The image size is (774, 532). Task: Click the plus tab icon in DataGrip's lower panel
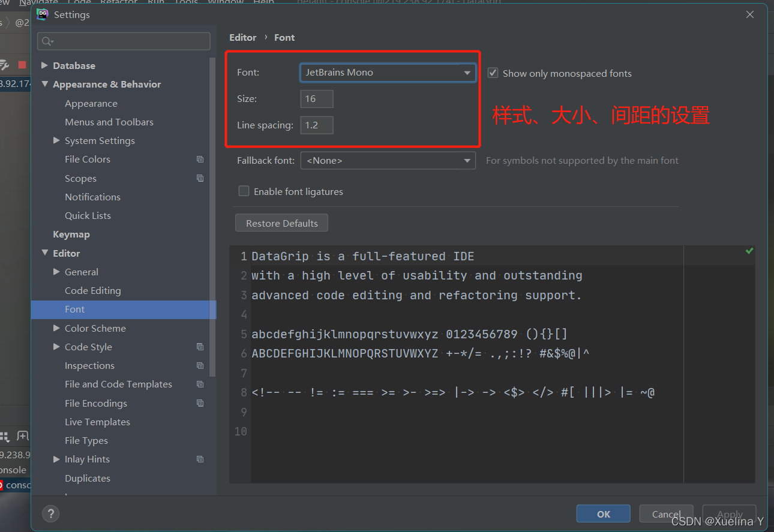point(22,435)
